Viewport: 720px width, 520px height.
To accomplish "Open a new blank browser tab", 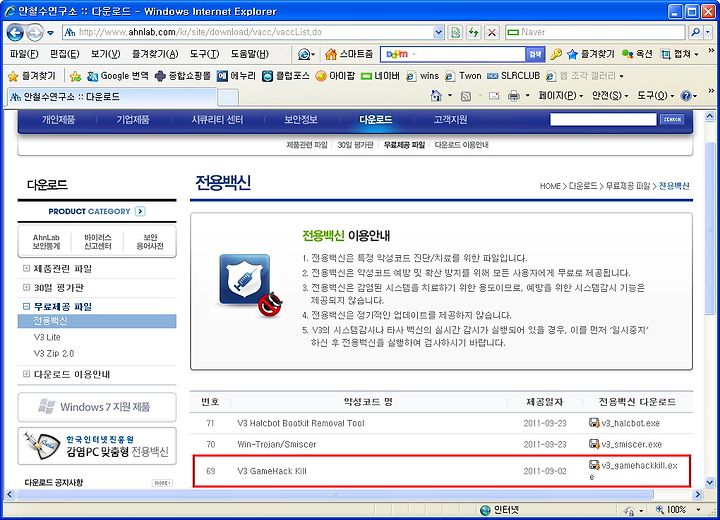I will tap(227, 97).
